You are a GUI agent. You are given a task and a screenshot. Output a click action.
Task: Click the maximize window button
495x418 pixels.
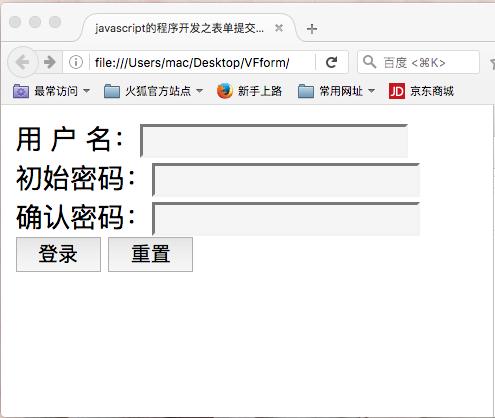55,22
